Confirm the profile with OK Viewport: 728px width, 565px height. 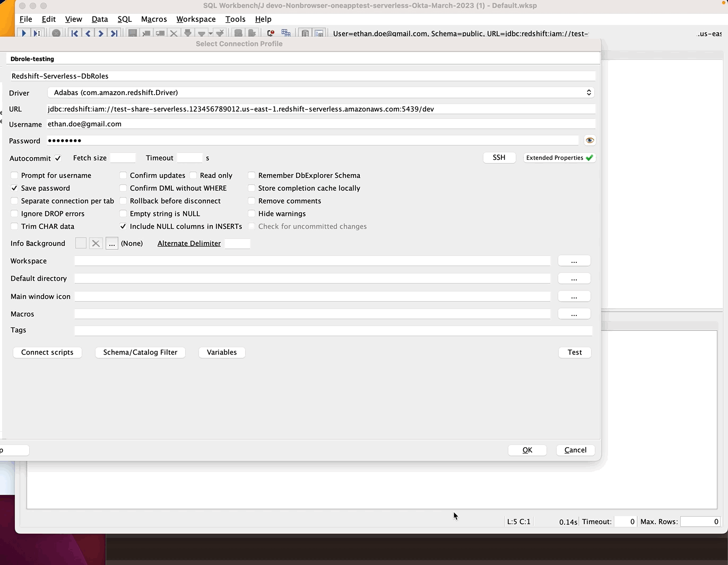527,450
